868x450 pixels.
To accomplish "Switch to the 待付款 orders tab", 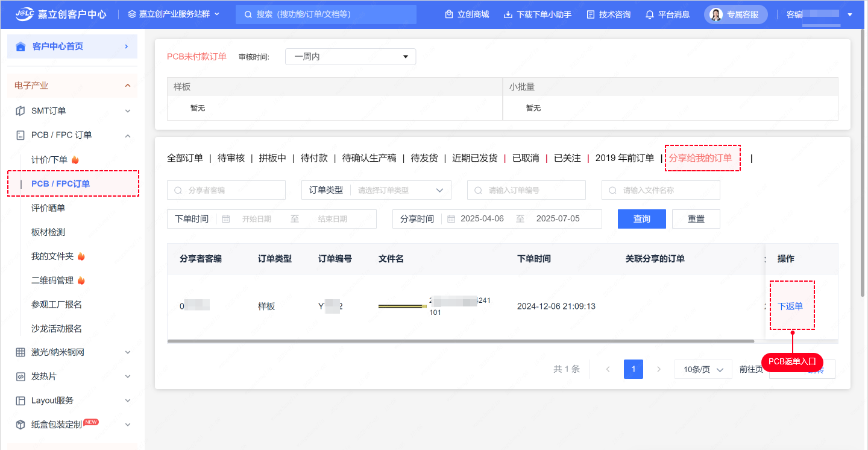I will pyautogui.click(x=314, y=158).
